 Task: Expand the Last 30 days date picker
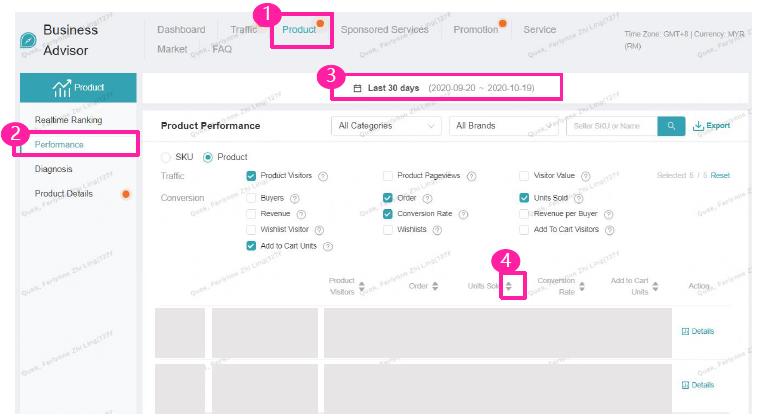[x=446, y=88]
